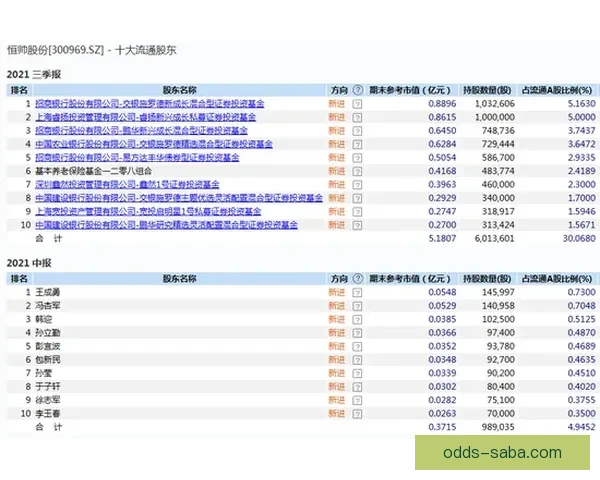
Task: Click the question icon in 孙立勤's row
Action: pos(357,333)
